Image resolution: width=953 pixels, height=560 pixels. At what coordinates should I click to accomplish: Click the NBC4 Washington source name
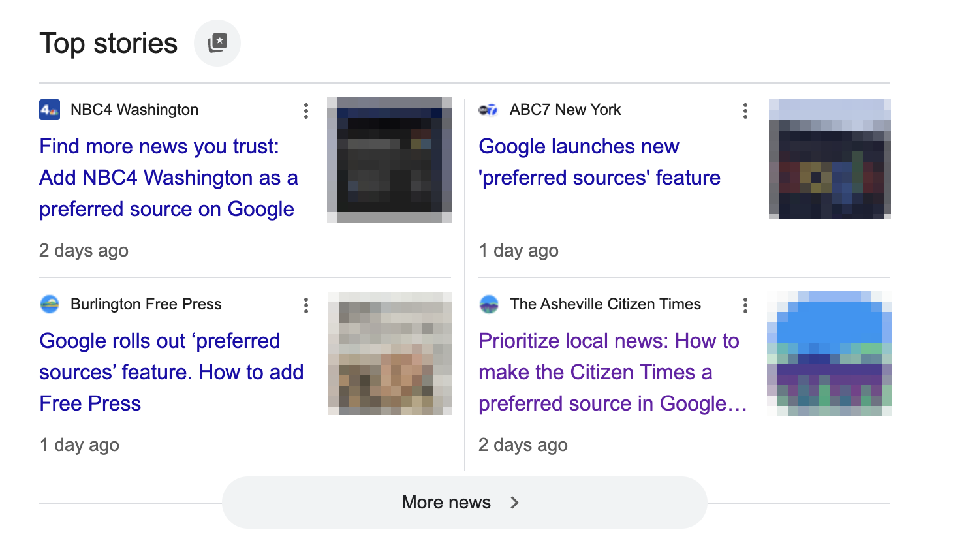click(133, 109)
